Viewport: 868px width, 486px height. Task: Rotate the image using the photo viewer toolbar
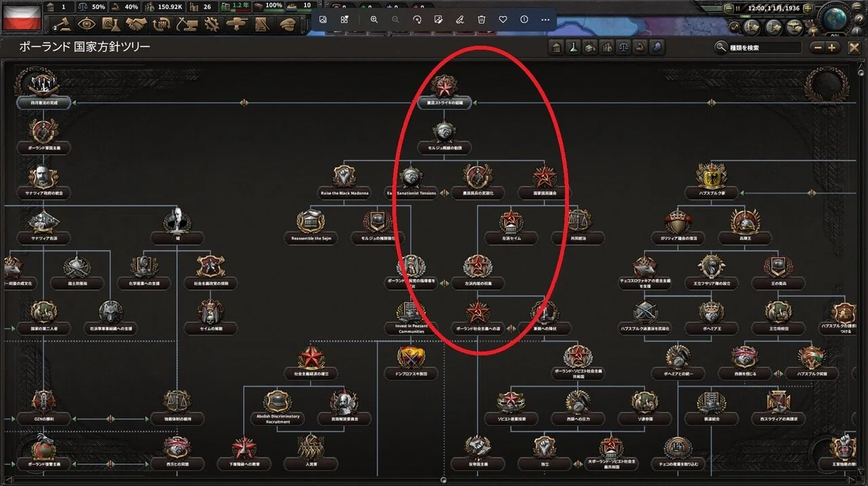tap(417, 20)
